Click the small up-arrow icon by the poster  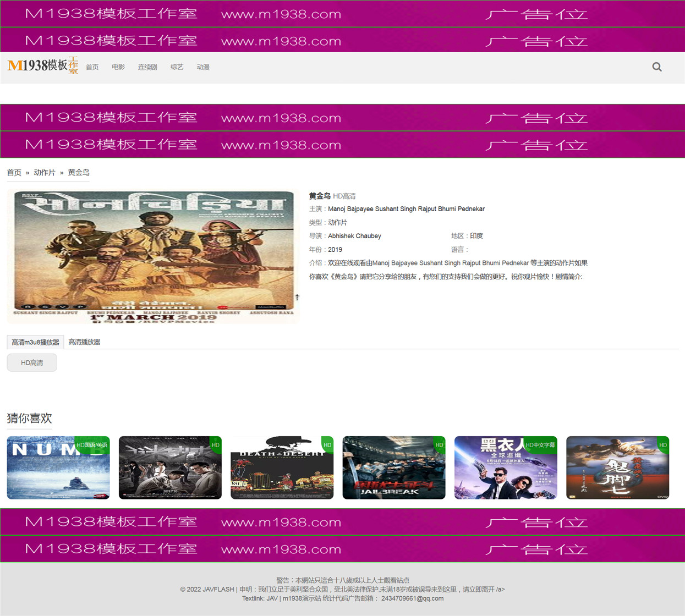tap(297, 297)
